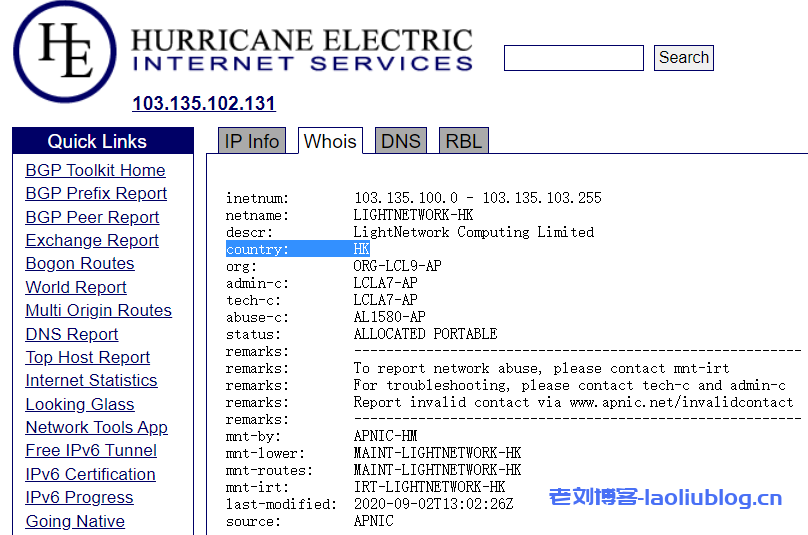Open Network Tools App link
The image size is (808, 535).
pyautogui.click(x=96, y=427)
